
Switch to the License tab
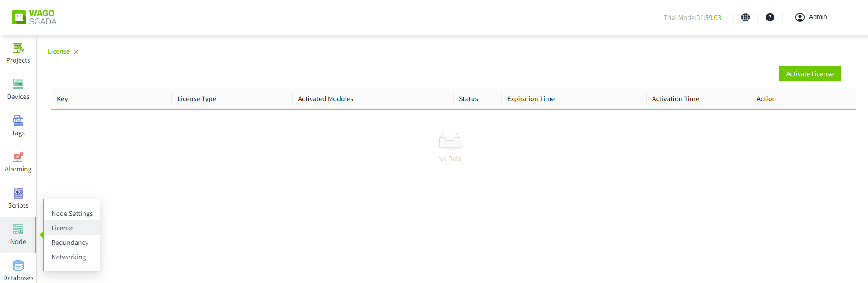point(59,51)
